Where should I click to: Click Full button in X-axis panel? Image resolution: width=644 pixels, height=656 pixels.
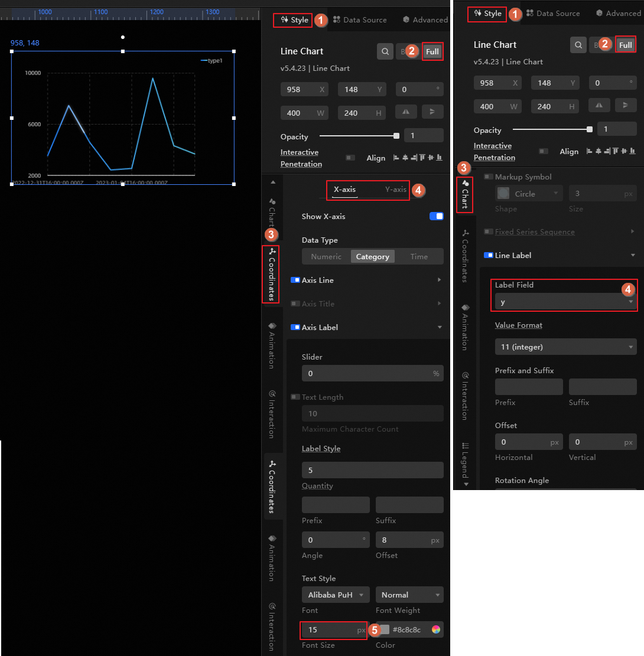[432, 51]
